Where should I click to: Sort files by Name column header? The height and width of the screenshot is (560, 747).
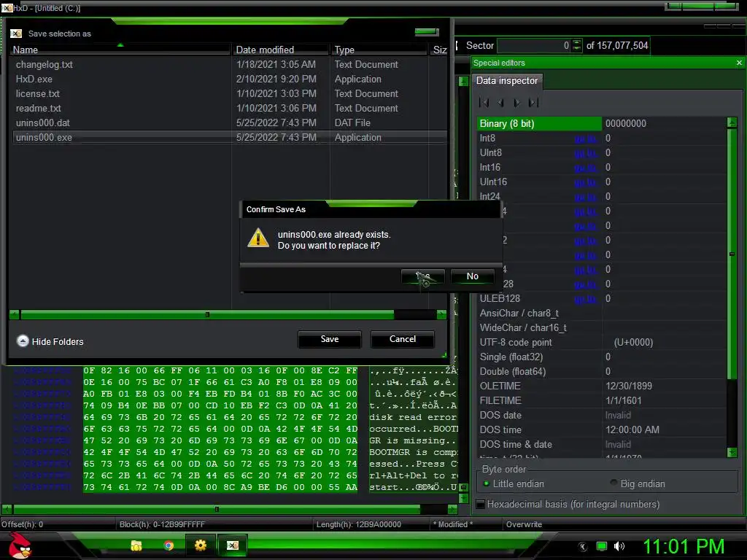(120, 50)
